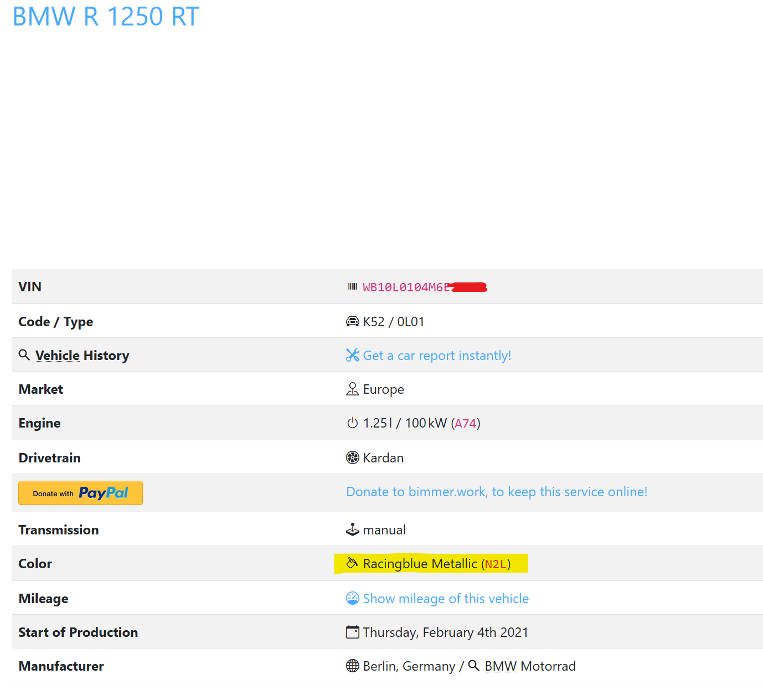The image size is (763, 700).
Task: Click the magnifier icon before BMW Motorrad
Action: [x=473, y=665]
